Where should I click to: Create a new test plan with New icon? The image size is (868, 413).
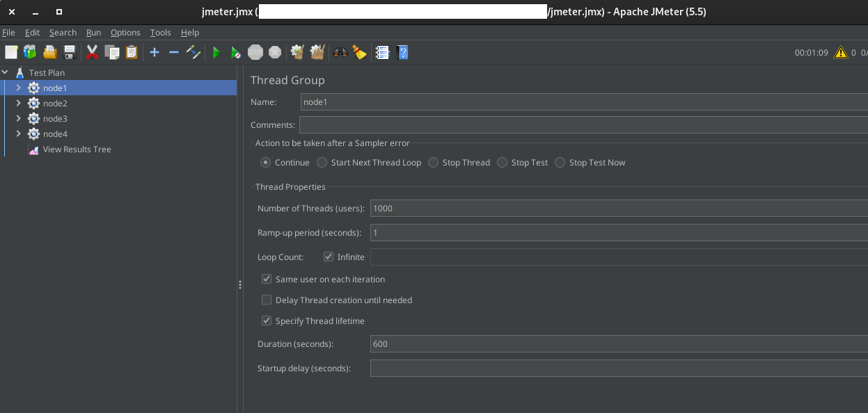coord(11,52)
